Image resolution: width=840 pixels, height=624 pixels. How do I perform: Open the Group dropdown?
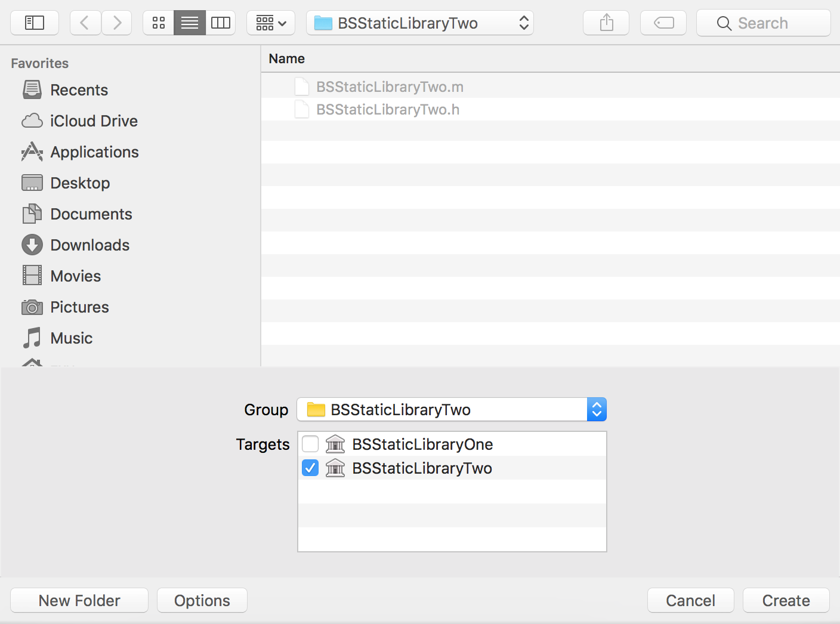452,410
